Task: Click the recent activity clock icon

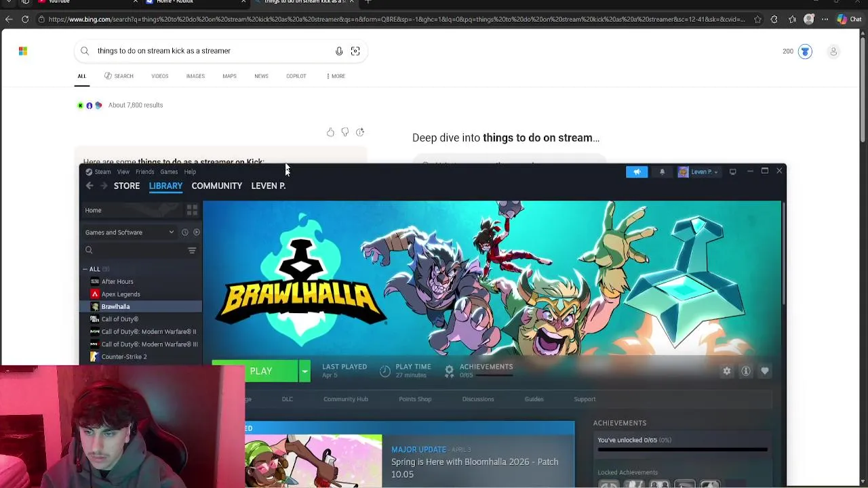Action: (184, 232)
